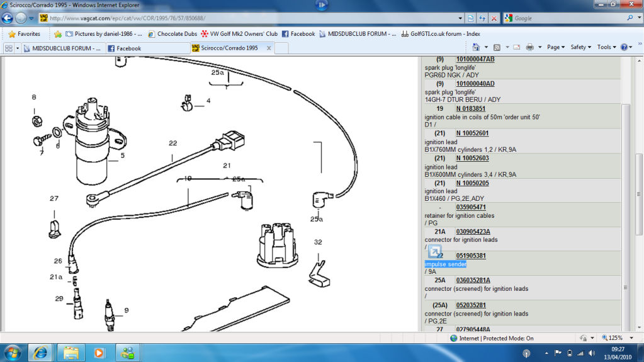Open VW Golf Mk2 Owners' Club favorite
The image size is (644, 362).
coord(239,34)
